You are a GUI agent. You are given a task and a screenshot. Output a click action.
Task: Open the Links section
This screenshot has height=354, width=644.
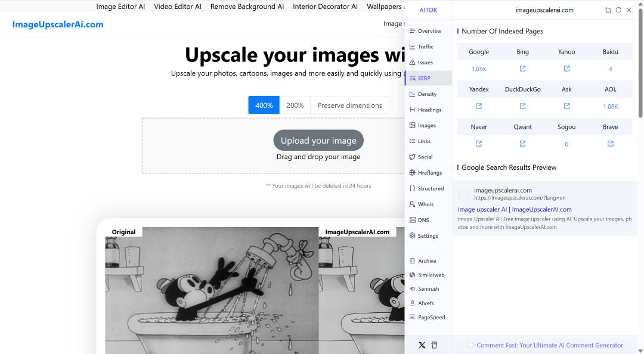tap(428, 141)
